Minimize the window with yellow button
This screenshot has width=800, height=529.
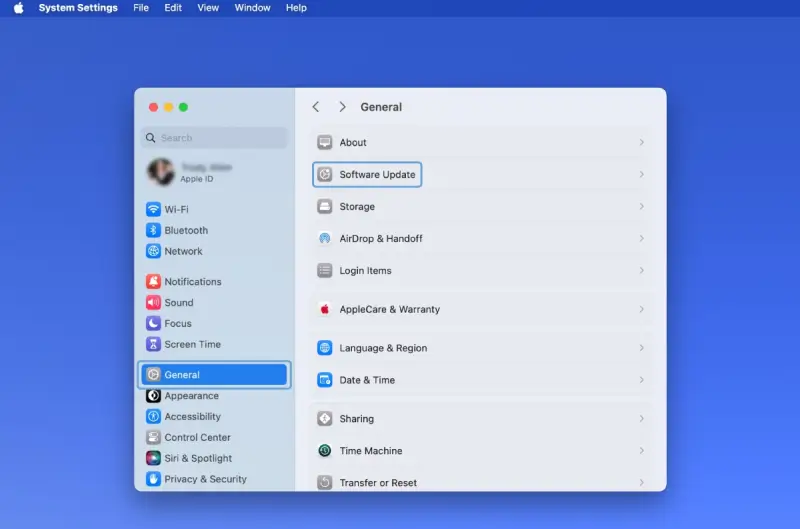(x=168, y=107)
